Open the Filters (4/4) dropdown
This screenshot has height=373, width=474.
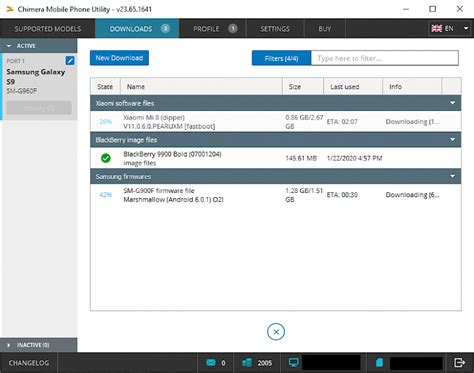click(x=281, y=58)
